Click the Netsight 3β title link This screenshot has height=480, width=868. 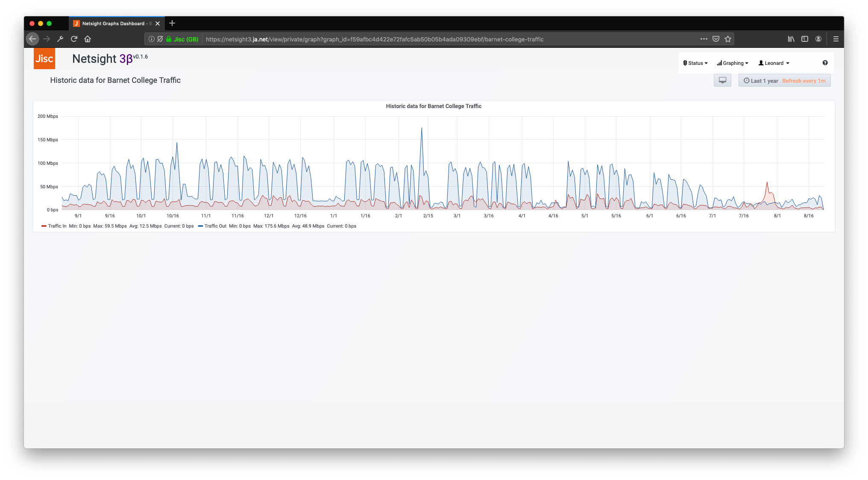(103, 59)
